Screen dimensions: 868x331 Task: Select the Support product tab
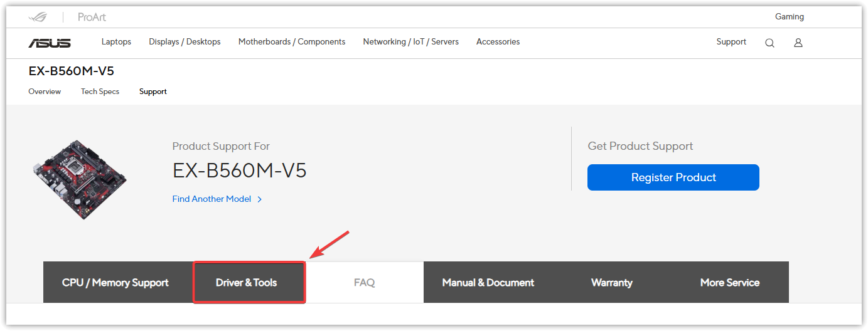(153, 92)
